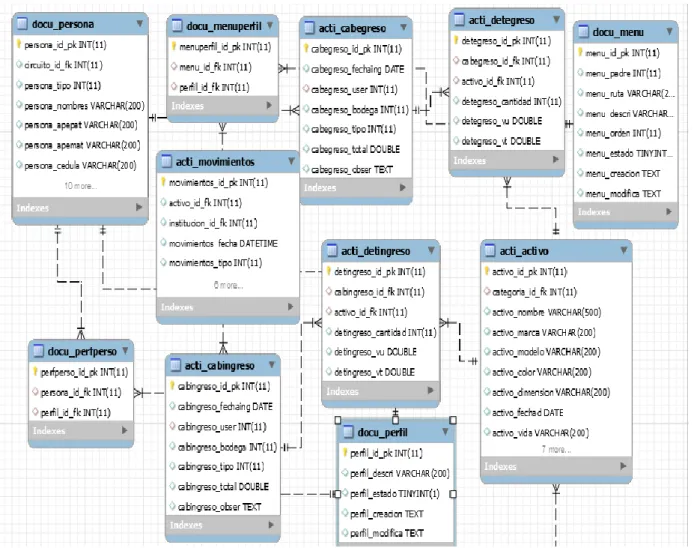Expand Indexes section of docu_persona
The width and height of the screenshot is (694, 548).
click(x=139, y=207)
